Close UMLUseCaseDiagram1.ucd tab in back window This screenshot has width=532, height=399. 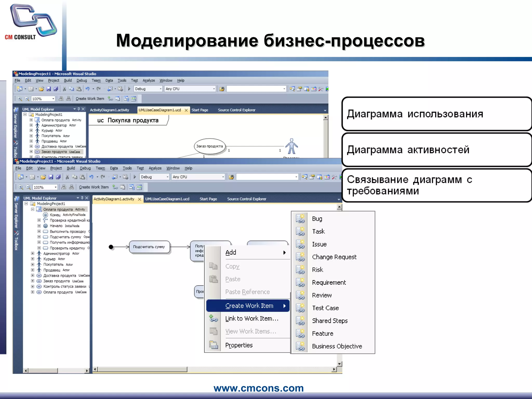coord(186,110)
